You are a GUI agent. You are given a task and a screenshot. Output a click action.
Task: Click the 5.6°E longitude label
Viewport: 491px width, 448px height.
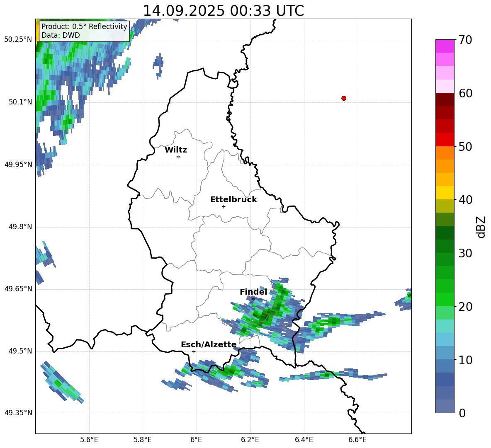(89, 440)
